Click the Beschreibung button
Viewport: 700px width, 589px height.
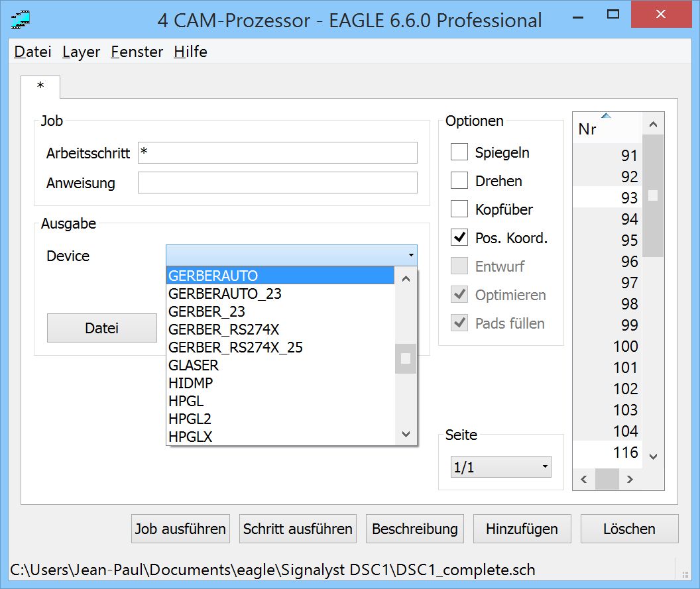pos(415,529)
